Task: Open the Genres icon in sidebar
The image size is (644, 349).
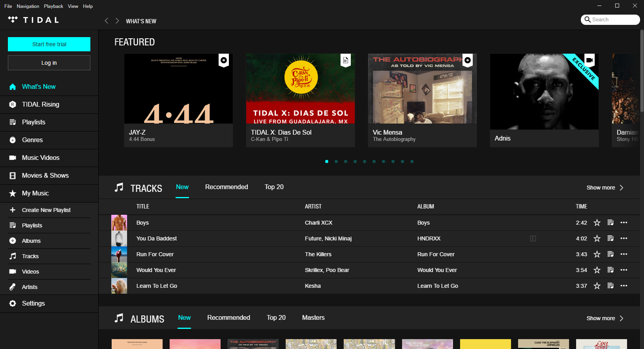Action: tap(13, 140)
